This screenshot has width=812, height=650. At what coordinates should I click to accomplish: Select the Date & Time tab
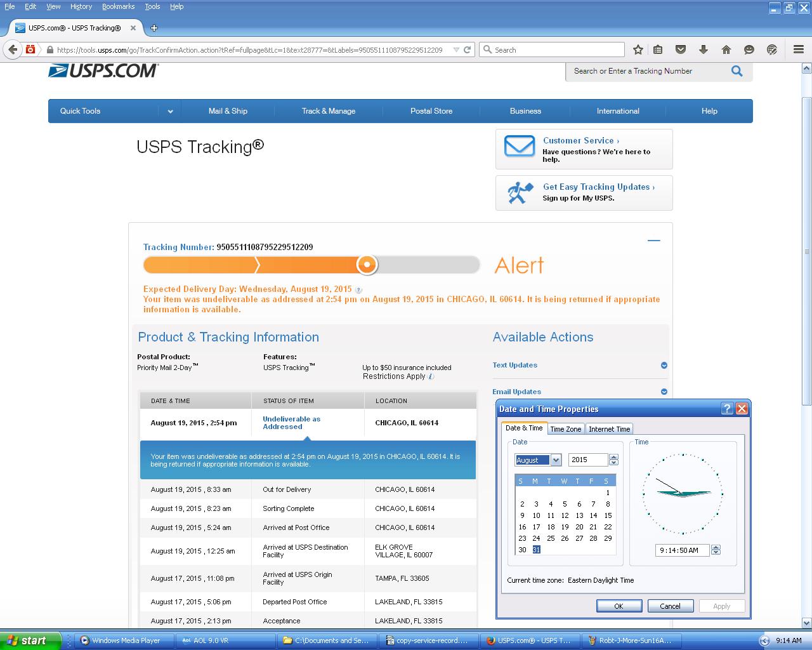click(524, 428)
